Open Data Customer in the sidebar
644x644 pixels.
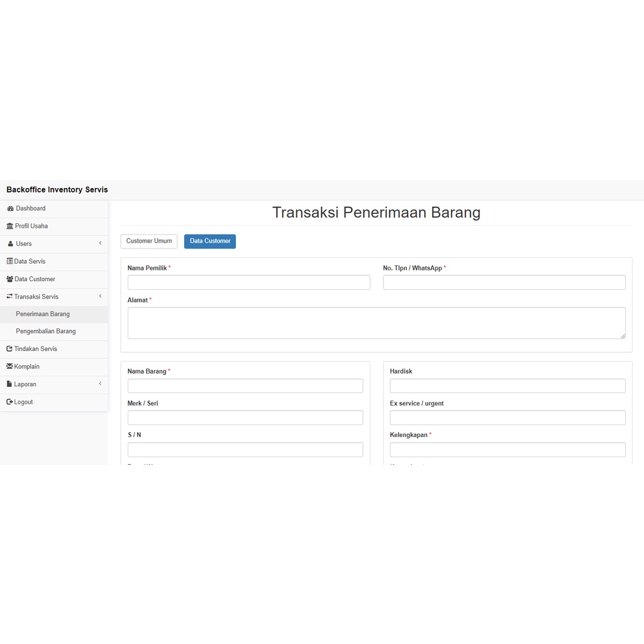(x=54, y=279)
